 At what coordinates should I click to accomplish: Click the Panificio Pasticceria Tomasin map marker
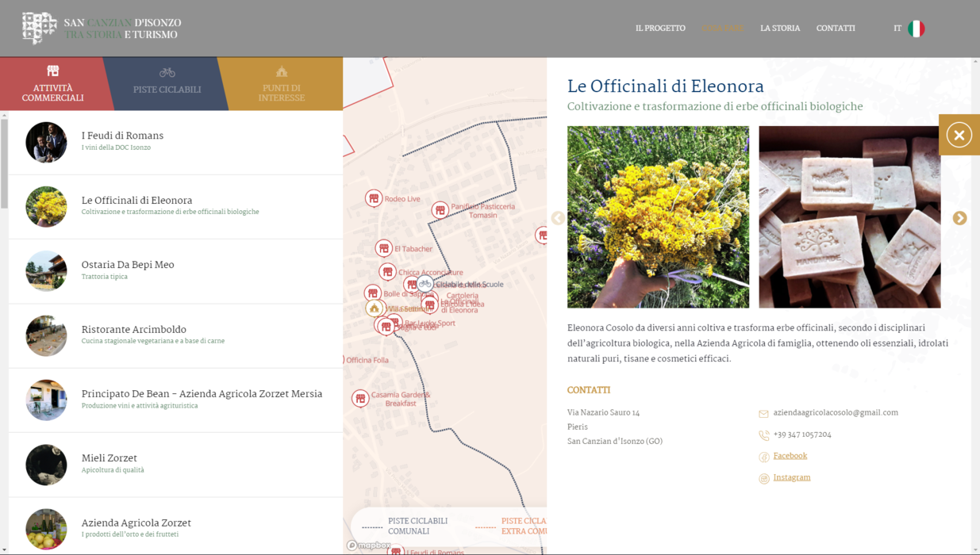[x=440, y=210]
